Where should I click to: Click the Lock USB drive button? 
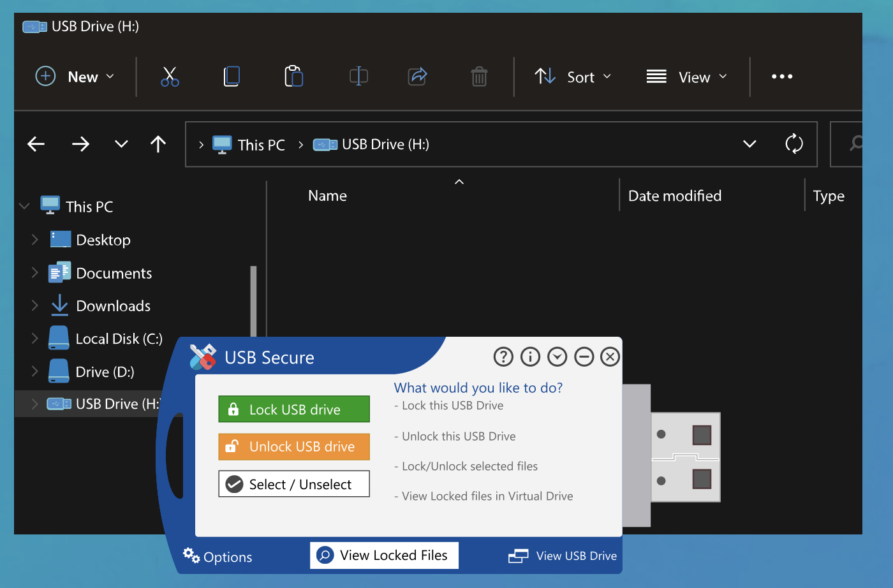point(294,409)
